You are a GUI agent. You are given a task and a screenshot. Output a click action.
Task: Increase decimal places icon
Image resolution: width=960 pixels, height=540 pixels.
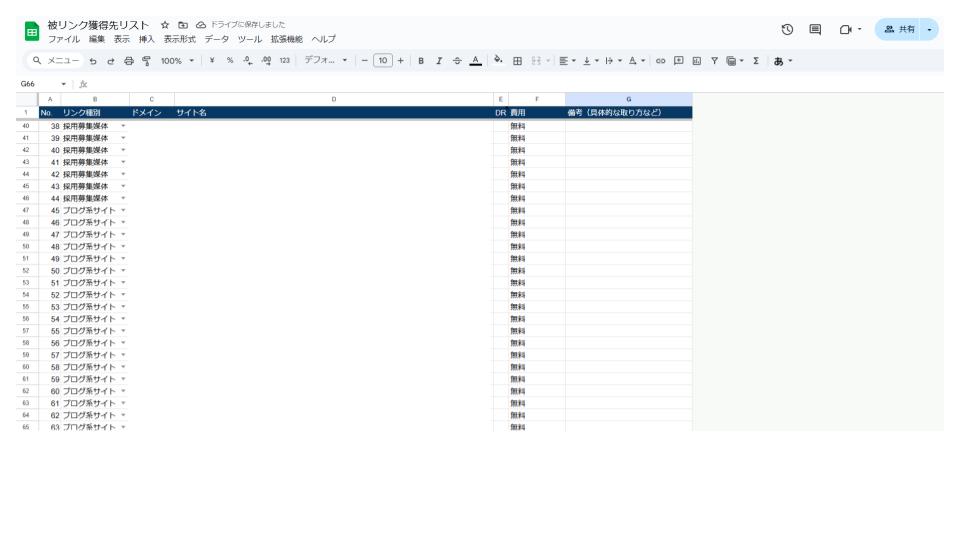tap(266, 61)
